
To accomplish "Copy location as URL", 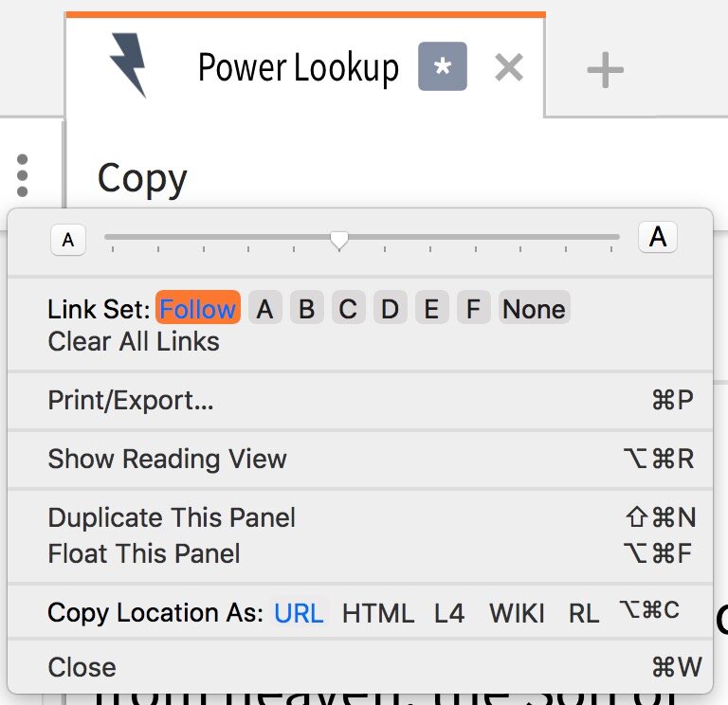I will (x=300, y=613).
